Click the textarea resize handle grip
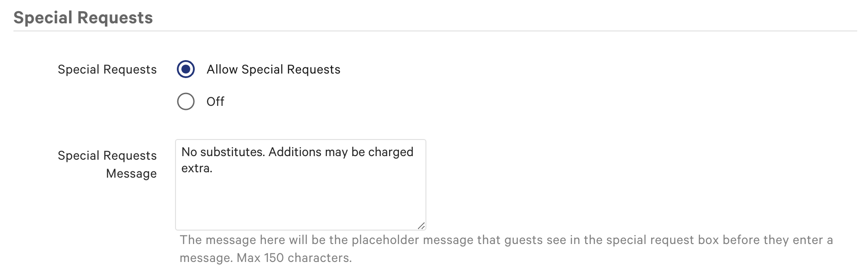This screenshot has height=279, width=868. click(x=422, y=227)
